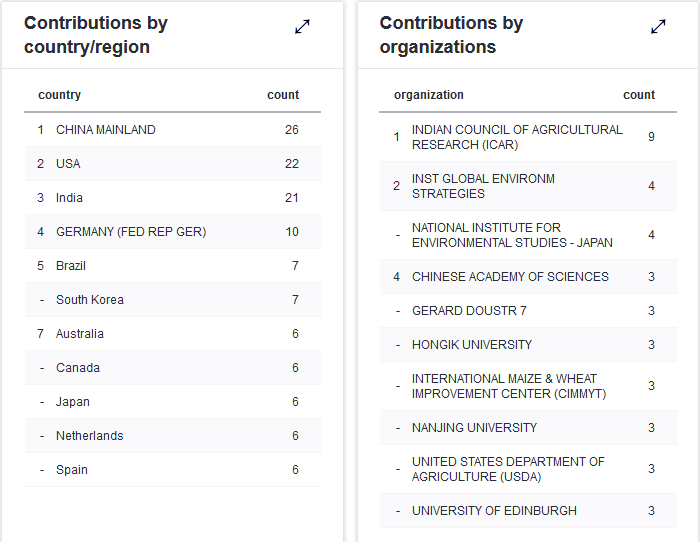The width and height of the screenshot is (700, 542).
Task: Click the organization column header
Action: (429, 95)
